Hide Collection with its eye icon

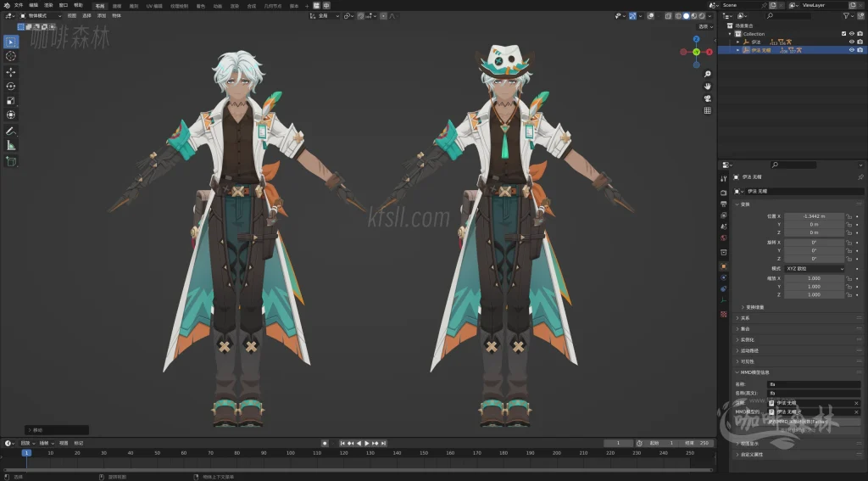(x=851, y=34)
